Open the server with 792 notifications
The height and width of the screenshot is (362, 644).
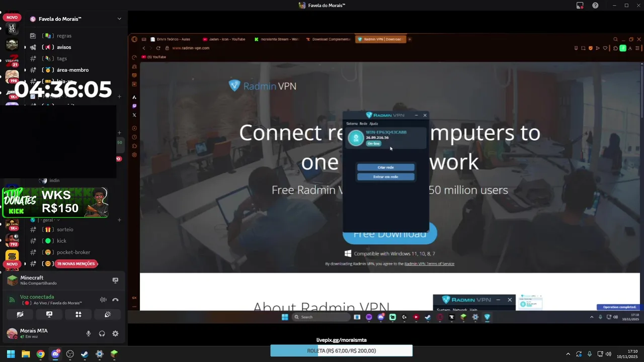(12, 240)
